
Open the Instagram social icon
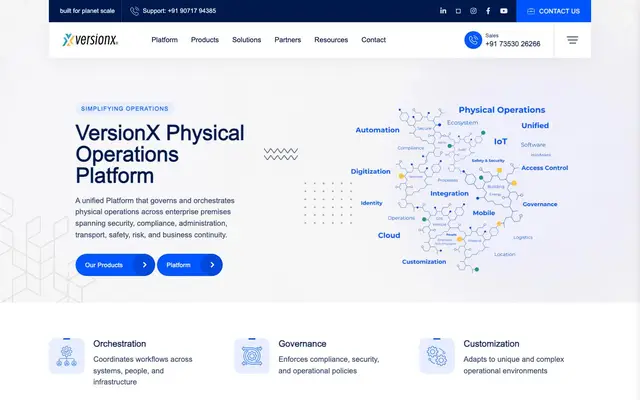(x=473, y=11)
